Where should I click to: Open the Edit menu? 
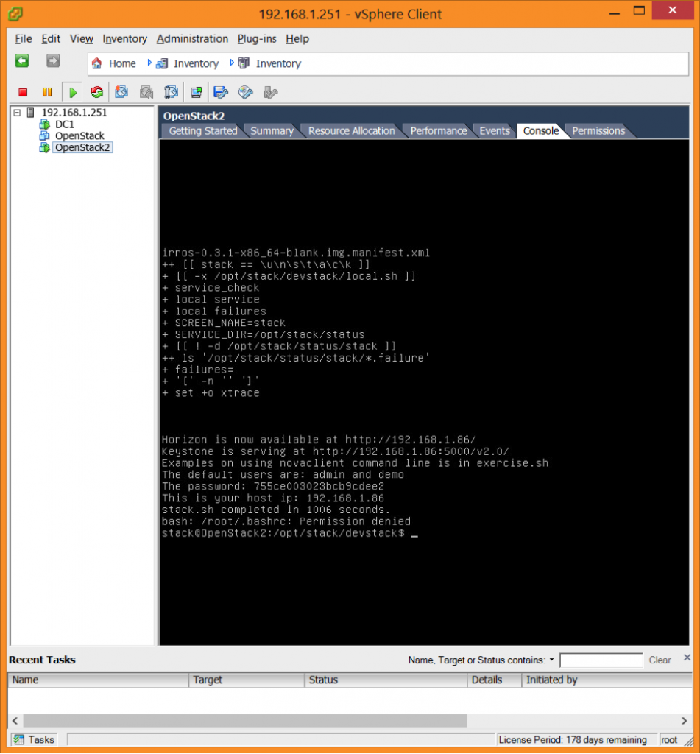tap(51, 39)
